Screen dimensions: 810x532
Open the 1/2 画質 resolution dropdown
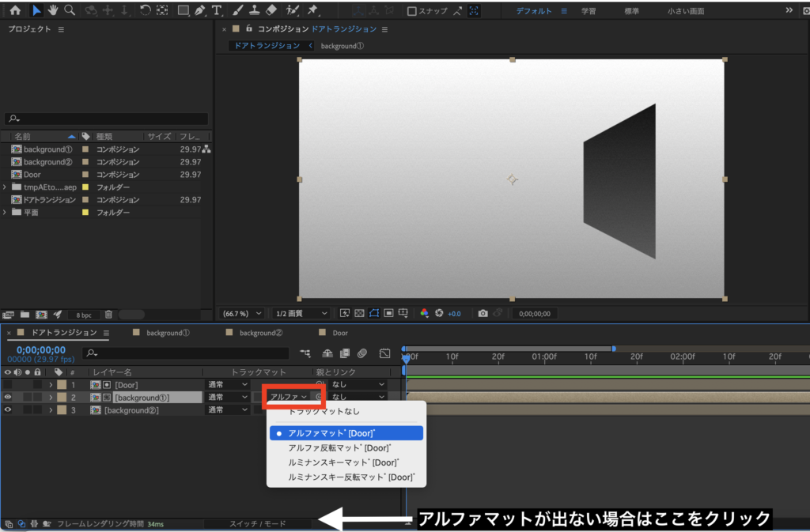(x=301, y=313)
